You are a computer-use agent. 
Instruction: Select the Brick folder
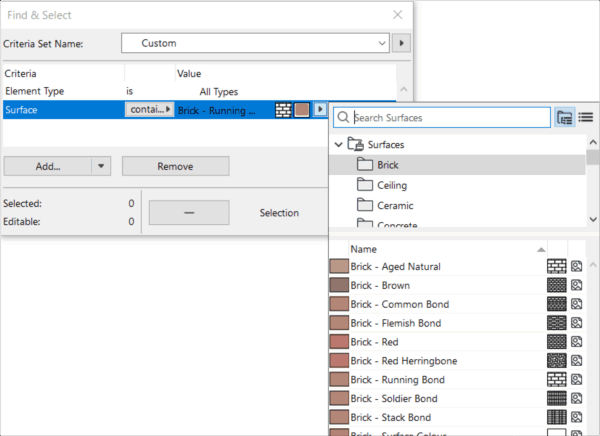(x=457, y=165)
